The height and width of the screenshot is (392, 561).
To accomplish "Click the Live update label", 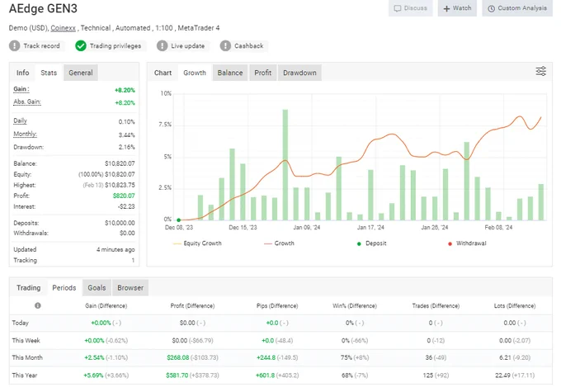I will click(x=188, y=46).
